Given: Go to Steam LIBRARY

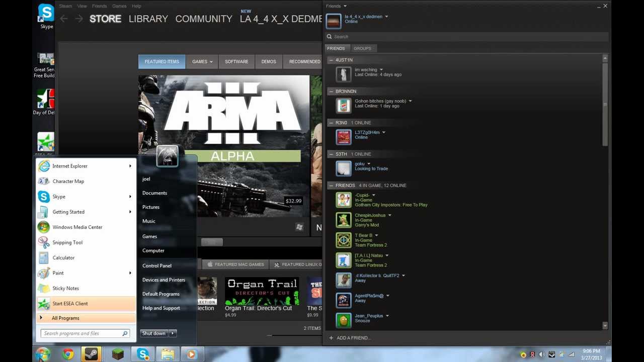Looking at the screenshot, I should 148,19.
